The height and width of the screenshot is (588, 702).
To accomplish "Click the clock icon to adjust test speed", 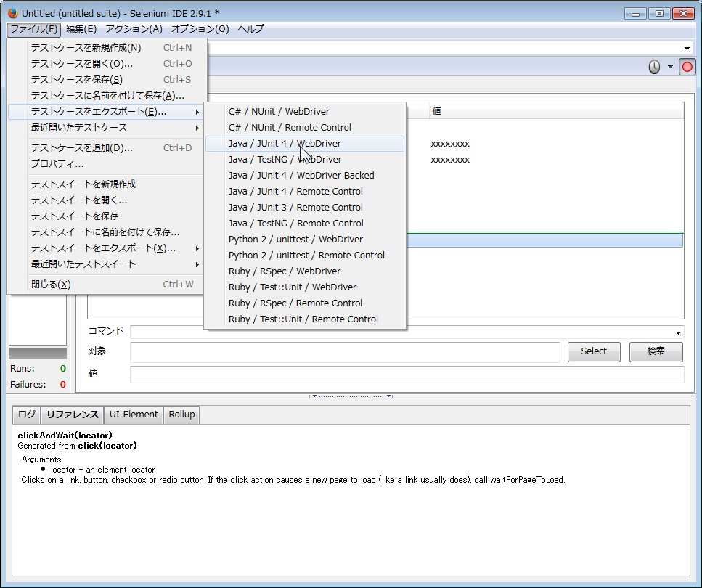I will pyautogui.click(x=653, y=65).
